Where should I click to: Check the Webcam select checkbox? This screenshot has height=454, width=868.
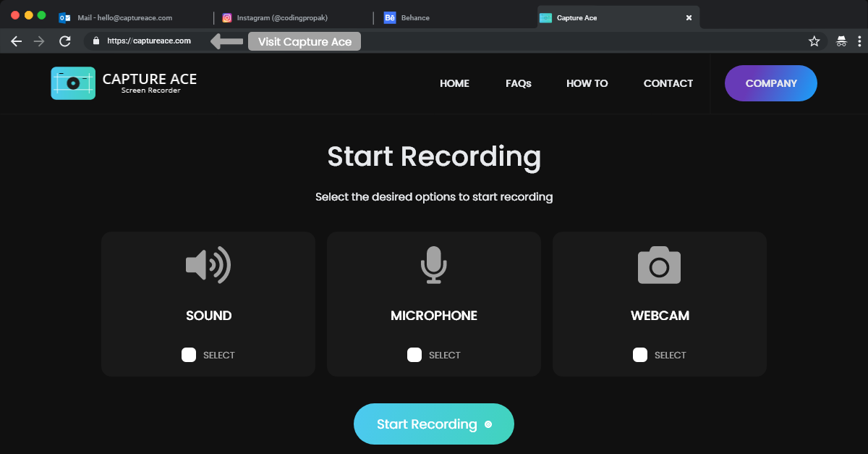coord(640,355)
